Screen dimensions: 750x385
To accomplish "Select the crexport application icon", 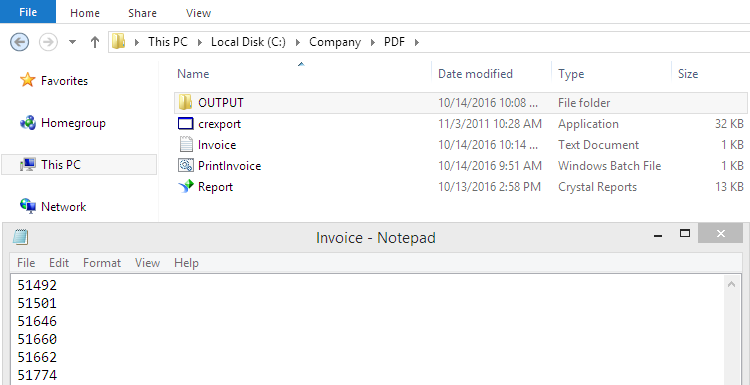I will [x=185, y=123].
